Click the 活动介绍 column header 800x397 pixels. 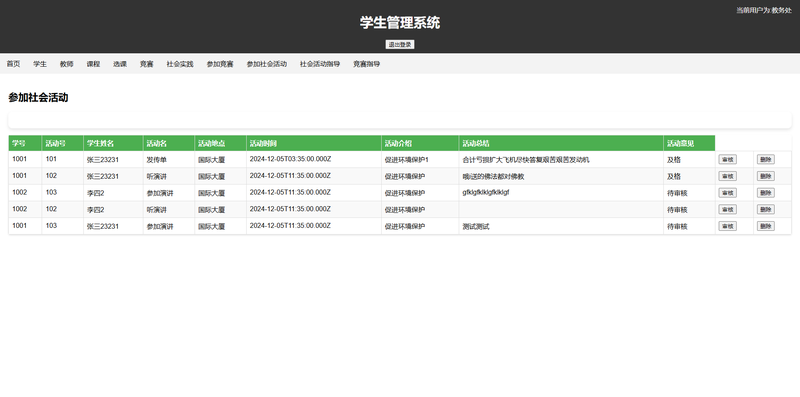tap(420, 143)
